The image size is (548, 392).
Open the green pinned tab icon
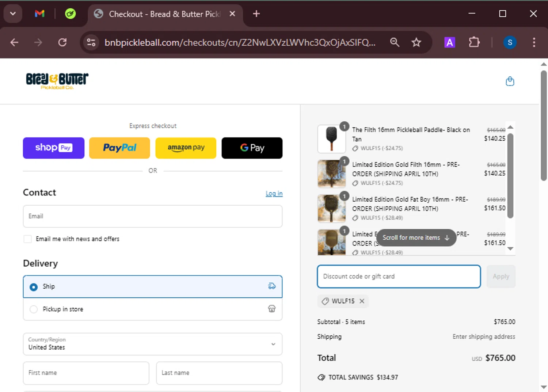click(70, 14)
